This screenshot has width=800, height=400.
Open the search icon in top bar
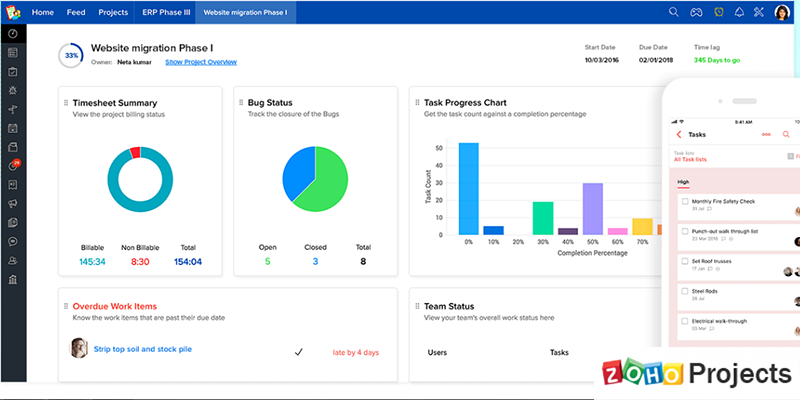(673, 12)
